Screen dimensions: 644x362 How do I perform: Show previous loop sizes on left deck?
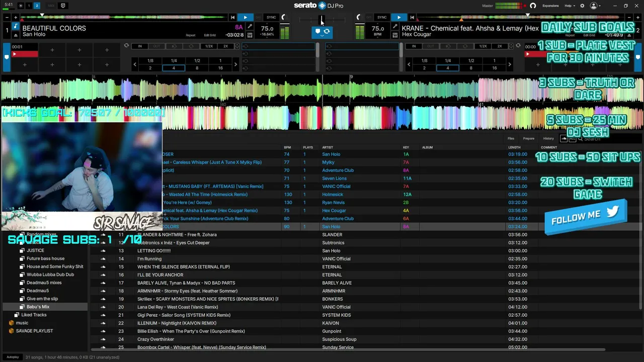tap(135, 64)
